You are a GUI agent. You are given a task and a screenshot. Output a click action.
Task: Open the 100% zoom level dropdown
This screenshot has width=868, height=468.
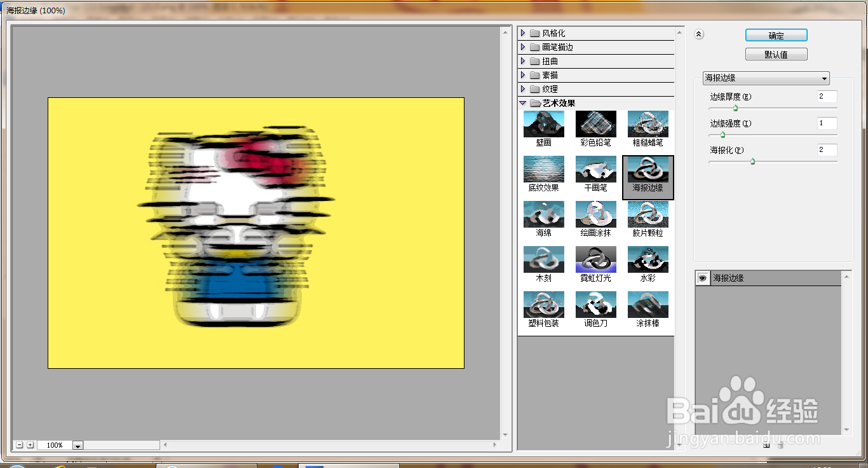click(78, 446)
